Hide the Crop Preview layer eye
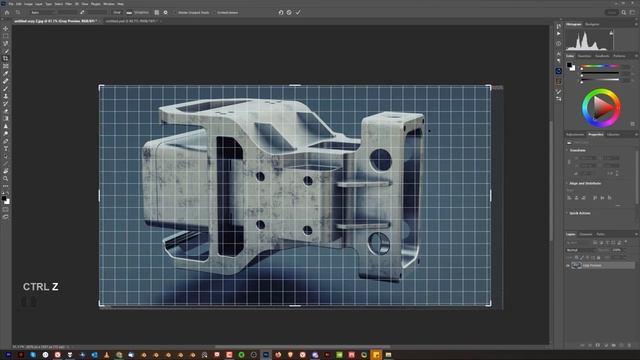Image resolution: width=640 pixels, height=360 pixels. tap(568, 266)
